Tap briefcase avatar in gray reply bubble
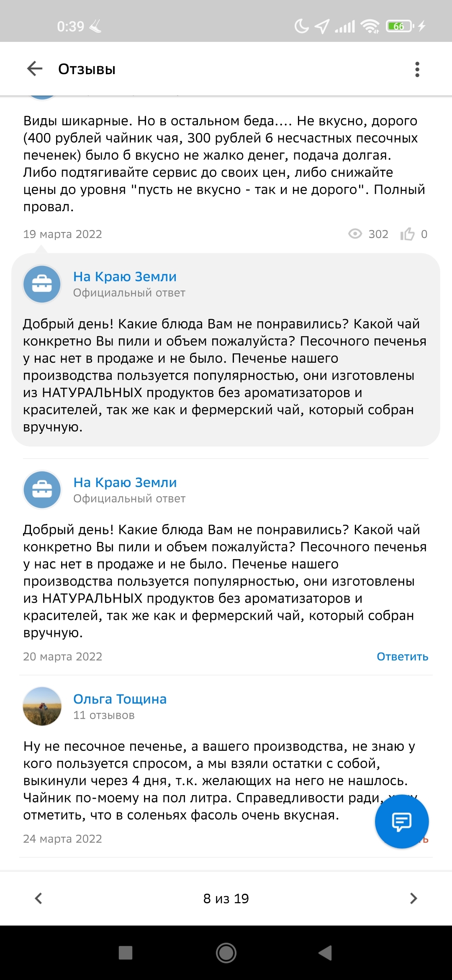 click(42, 284)
